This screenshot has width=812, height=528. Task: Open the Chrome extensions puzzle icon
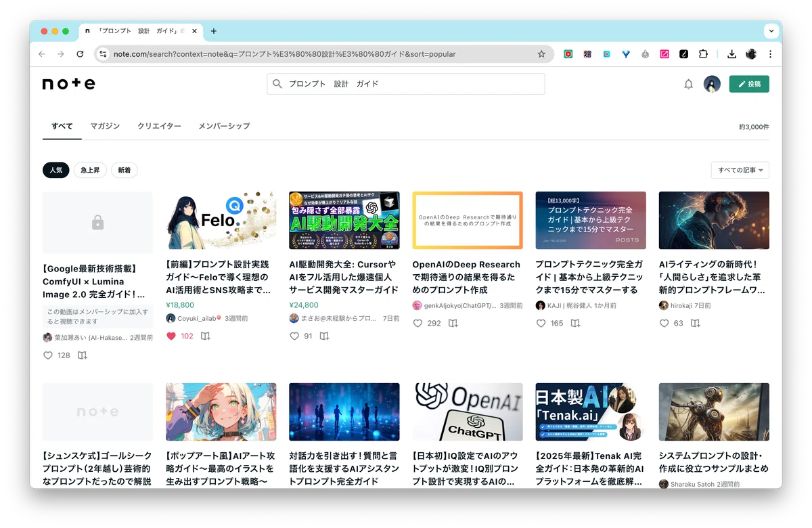703,54
